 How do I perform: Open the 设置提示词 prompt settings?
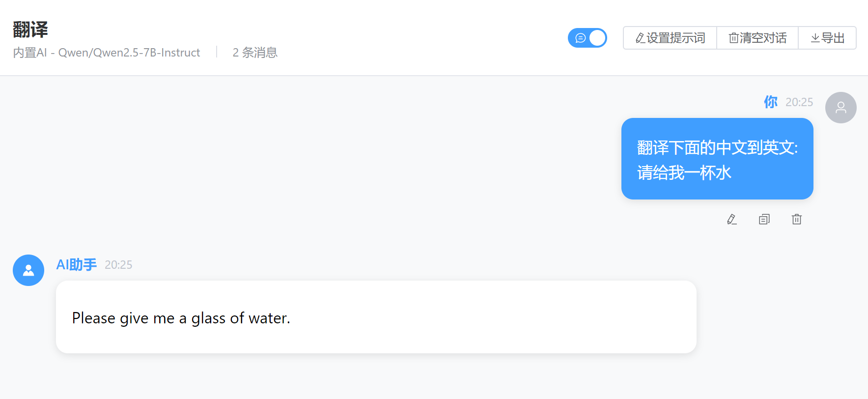tap(669, 37)
